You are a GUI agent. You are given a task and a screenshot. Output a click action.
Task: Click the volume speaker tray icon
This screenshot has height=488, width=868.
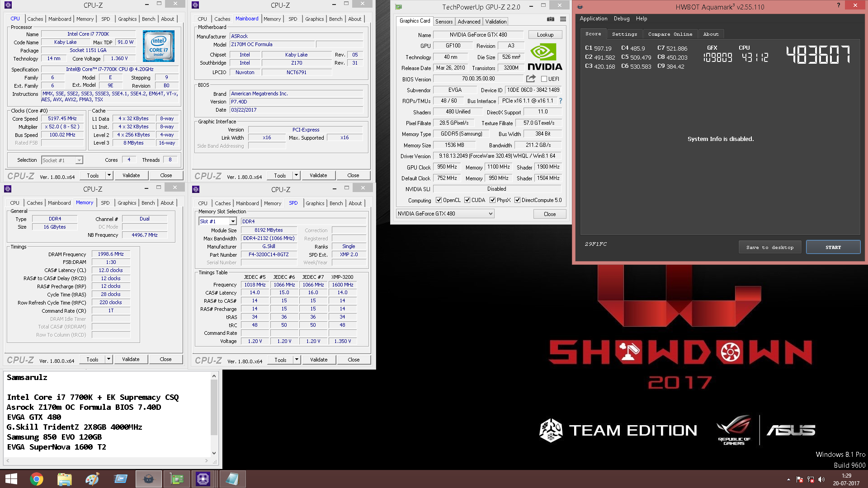point(821,479)
